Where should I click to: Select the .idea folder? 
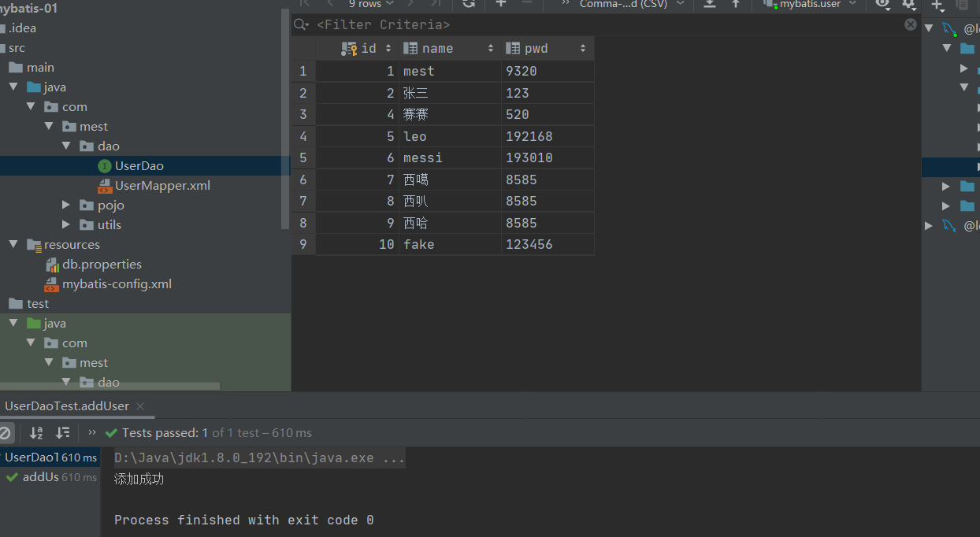tap(22, 28)
